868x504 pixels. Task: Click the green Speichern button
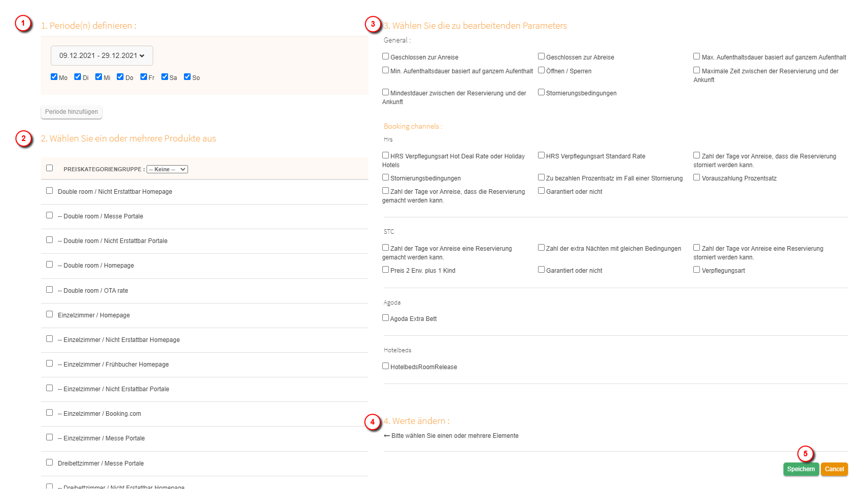pos(801,469)
